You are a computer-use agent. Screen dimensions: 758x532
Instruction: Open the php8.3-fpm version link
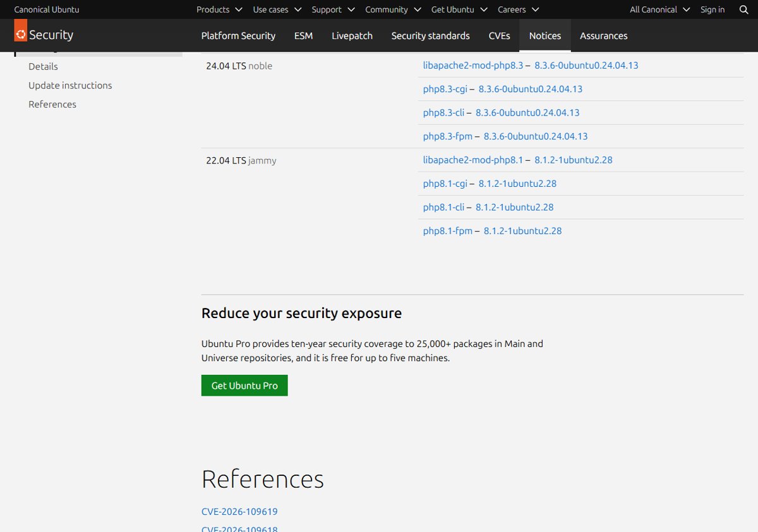(536, 136)
